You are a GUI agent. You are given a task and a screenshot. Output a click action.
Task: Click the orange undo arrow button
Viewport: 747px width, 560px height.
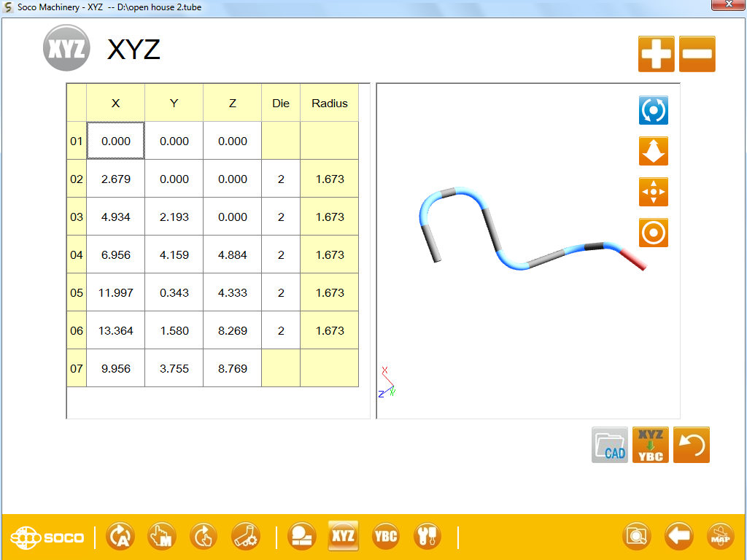point(691,445)
